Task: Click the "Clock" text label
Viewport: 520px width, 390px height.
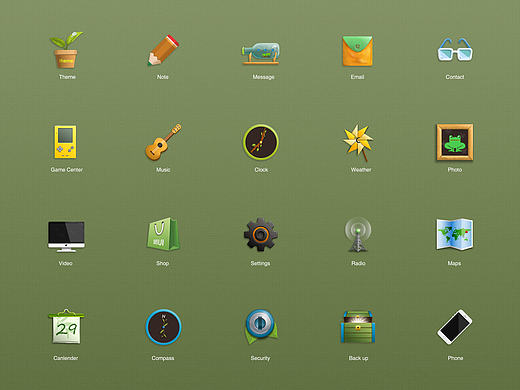Action: click(261, 170)
